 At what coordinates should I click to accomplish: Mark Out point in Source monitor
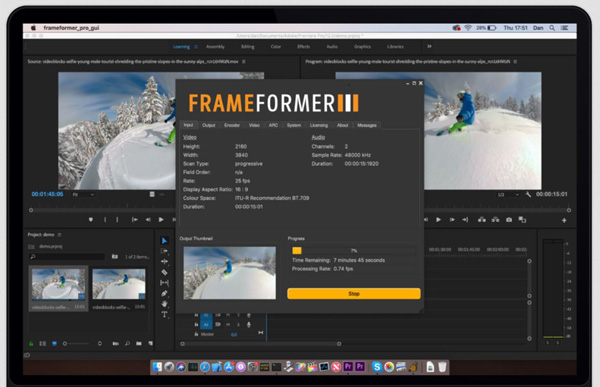point(117,220)
